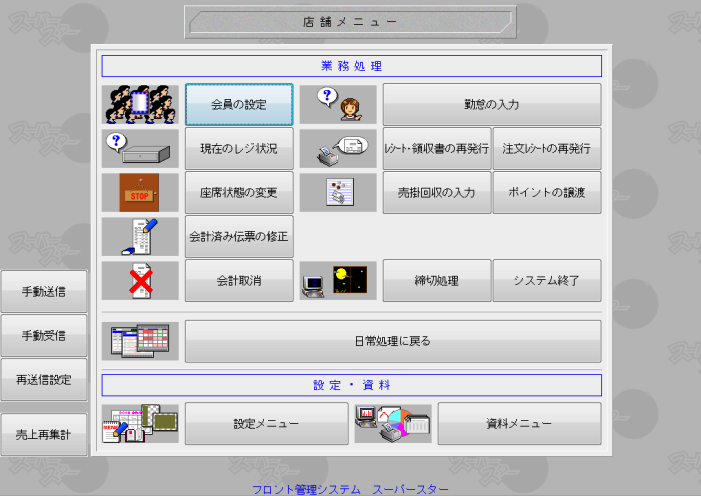
Task: Click the charts and printer reports icon
Action: 393,424
